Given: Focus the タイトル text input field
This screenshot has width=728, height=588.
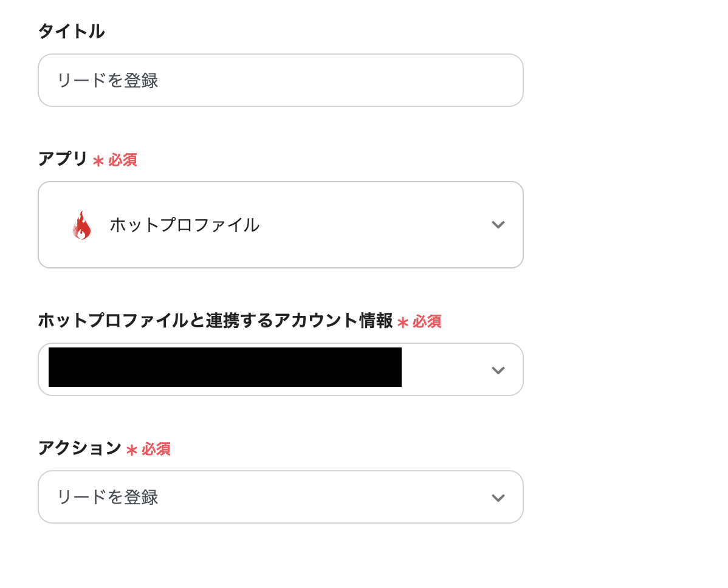Looking at the screenshot, I should 280,80.
